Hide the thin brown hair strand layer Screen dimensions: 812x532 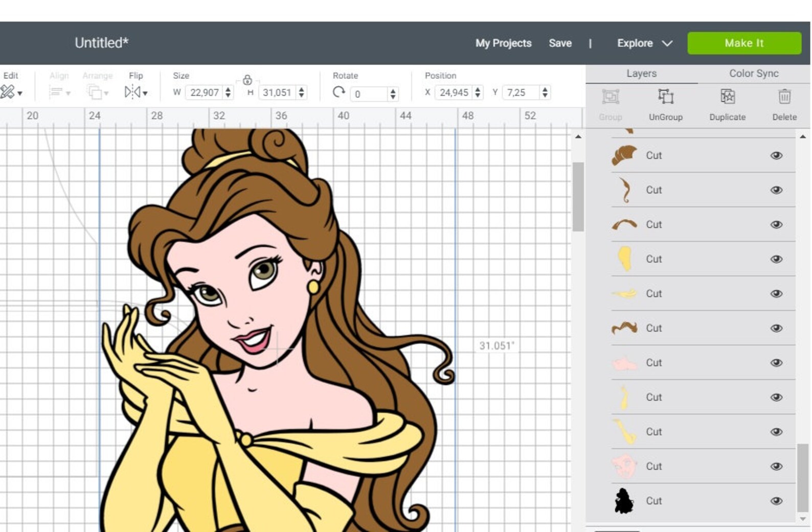click(x=776, y=190)
